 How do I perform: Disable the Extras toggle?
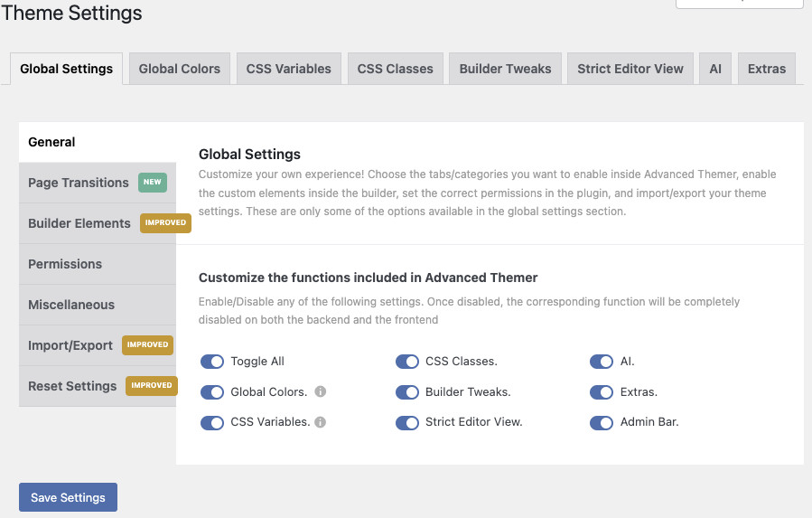click(x=602, y=392)
